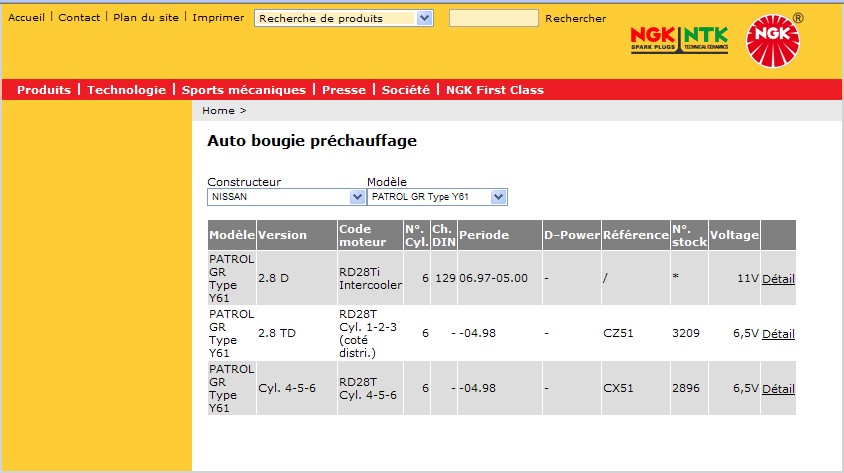
Task: Click the search text input field
Action: click(494, 18)
